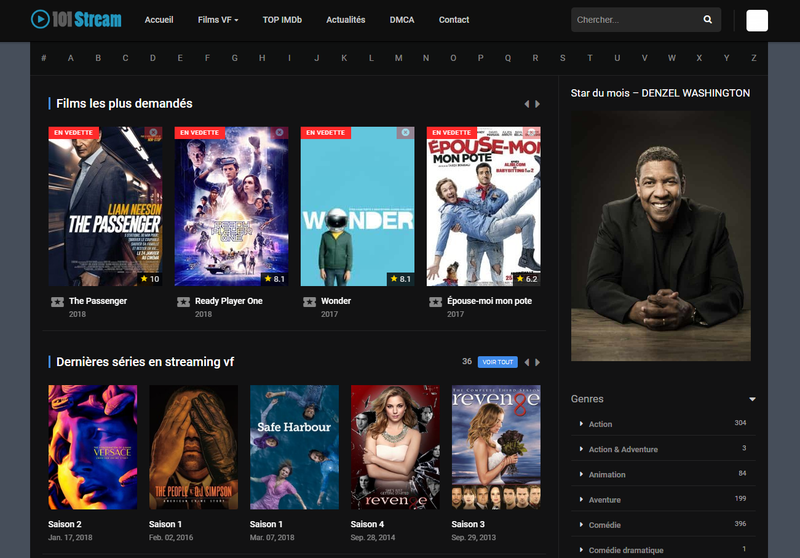Filter titles starting with letter Z
This screenshot has height=558, width=800.
[754, 58]
